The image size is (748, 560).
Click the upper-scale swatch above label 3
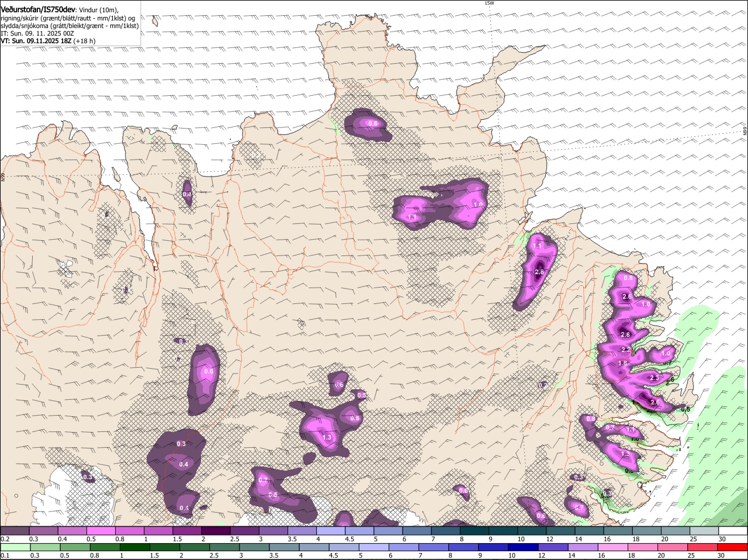(x=273, y=531)
